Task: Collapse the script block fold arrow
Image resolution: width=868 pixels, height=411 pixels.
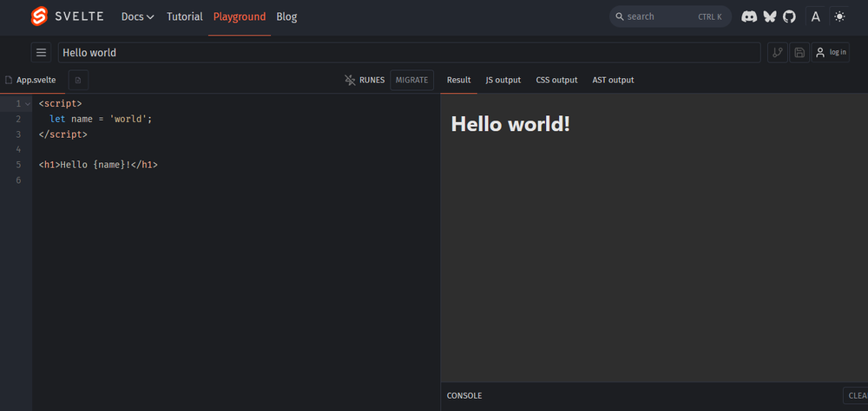Action: pos(28,104)
